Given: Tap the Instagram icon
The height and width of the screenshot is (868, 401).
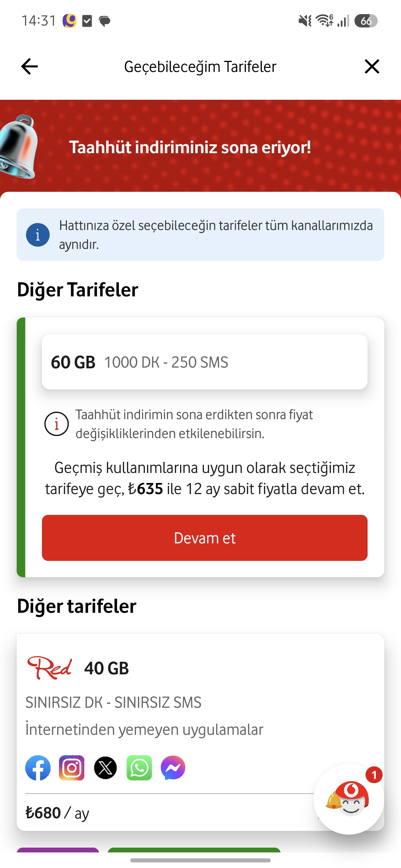Looking at the screenshot, I should [72, 768].
